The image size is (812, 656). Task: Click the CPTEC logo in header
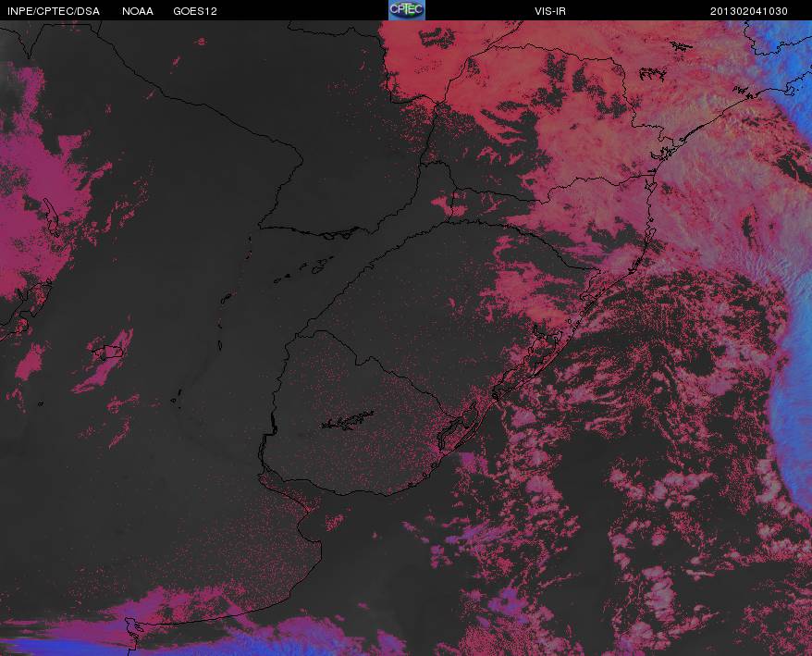point(407,10)
